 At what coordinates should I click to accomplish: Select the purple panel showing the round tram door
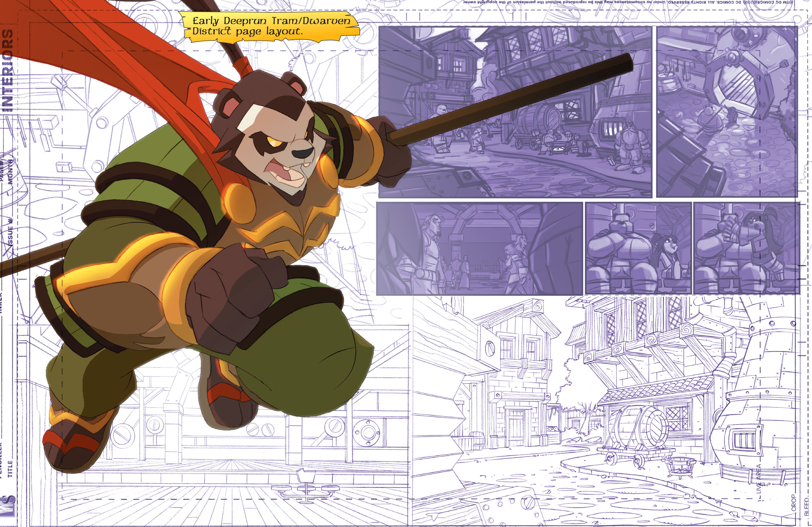[x=727, y=112]
